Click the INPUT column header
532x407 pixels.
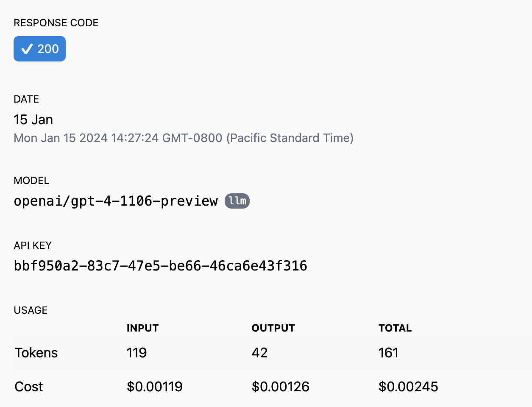point(142,328)
